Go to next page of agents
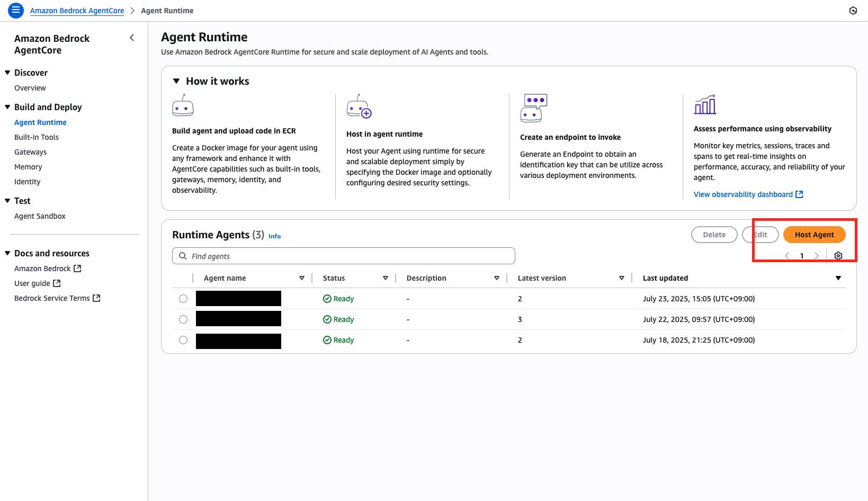Viewport: 868px width, 501px height. click(817, 256)
